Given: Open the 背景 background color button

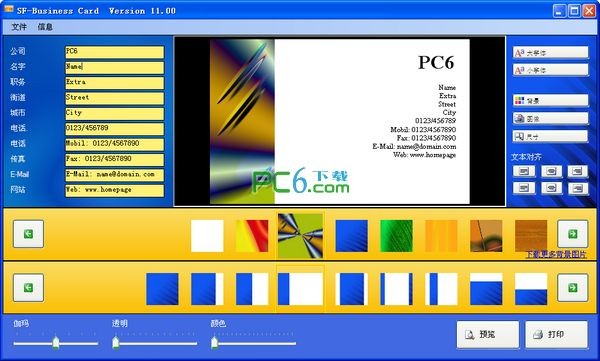Looking at the screenshot, I should [550, 100].
